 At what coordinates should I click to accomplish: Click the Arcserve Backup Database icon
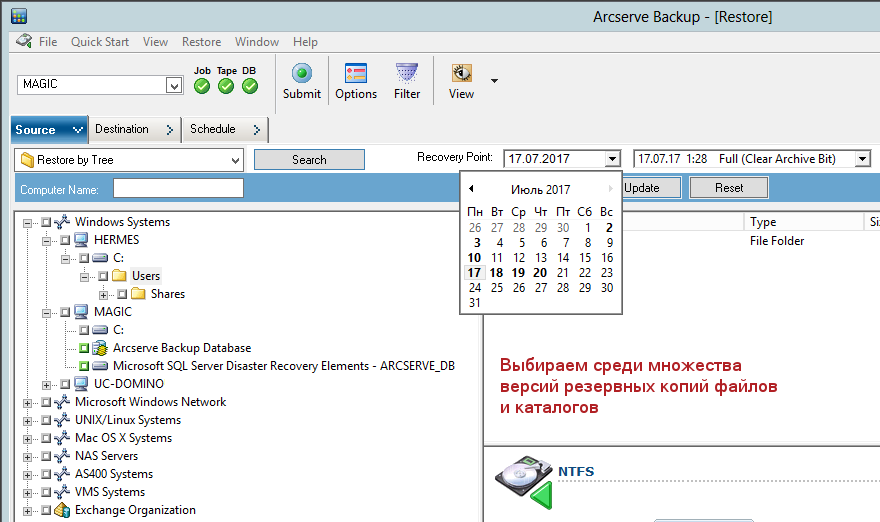pos(100,348)
